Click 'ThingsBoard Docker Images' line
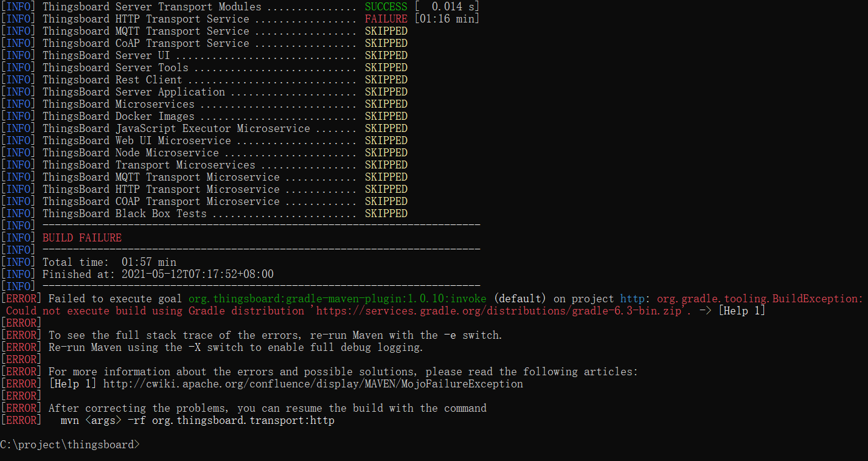Screen dimensions: 868x461 pyautogui.click(x=119, y=116)
